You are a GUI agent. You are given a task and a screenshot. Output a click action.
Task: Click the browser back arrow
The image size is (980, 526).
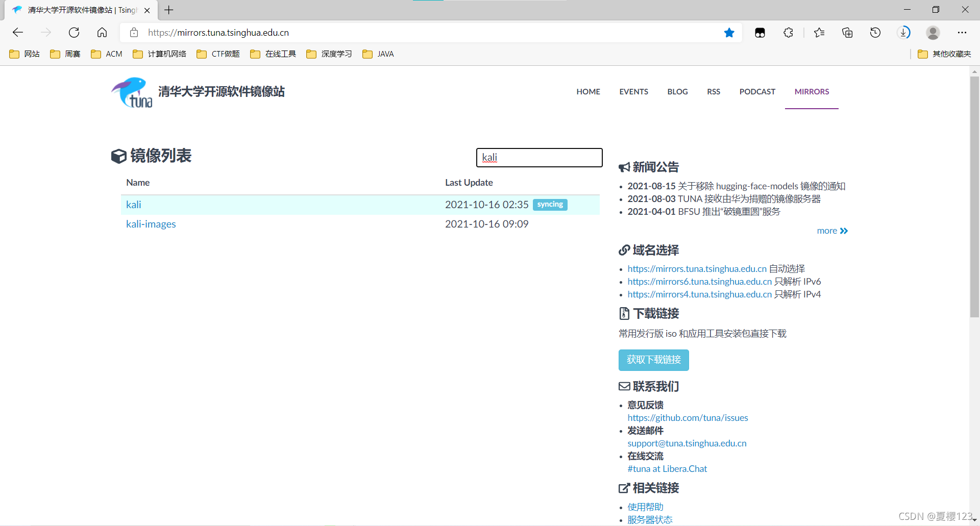[18, 33]
